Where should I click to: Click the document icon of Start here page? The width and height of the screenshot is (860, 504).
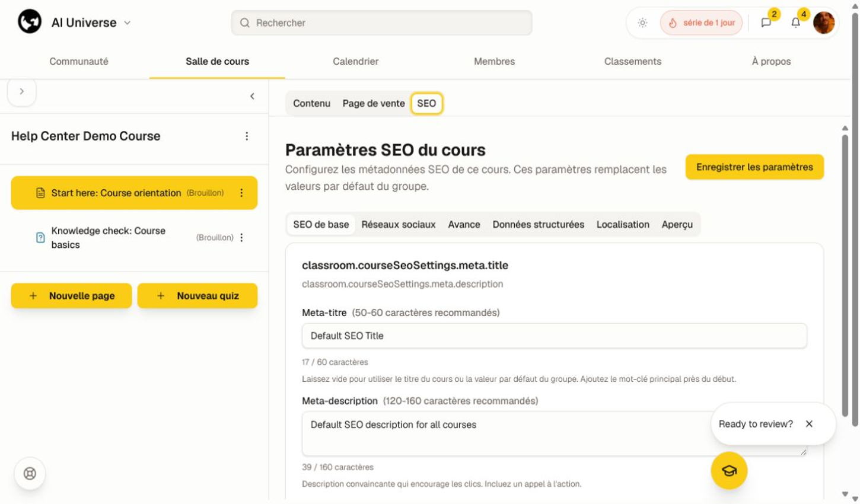pos(40,193)
